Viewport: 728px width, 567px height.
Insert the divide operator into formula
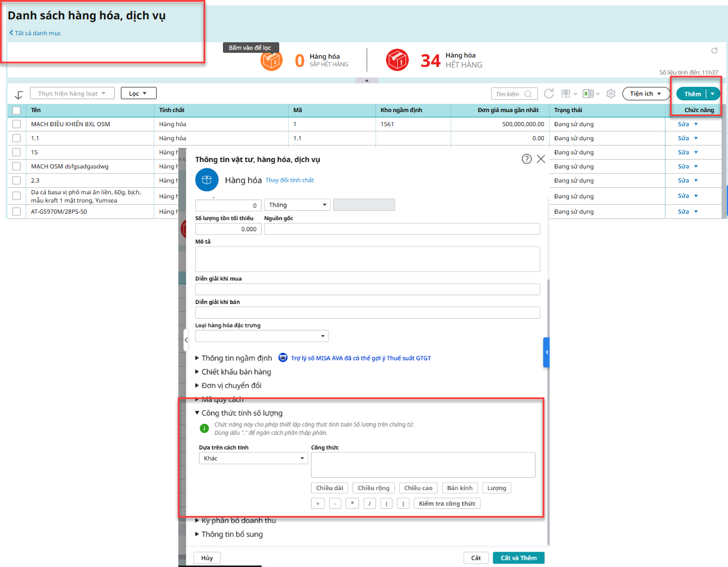[x=370, y=504]
